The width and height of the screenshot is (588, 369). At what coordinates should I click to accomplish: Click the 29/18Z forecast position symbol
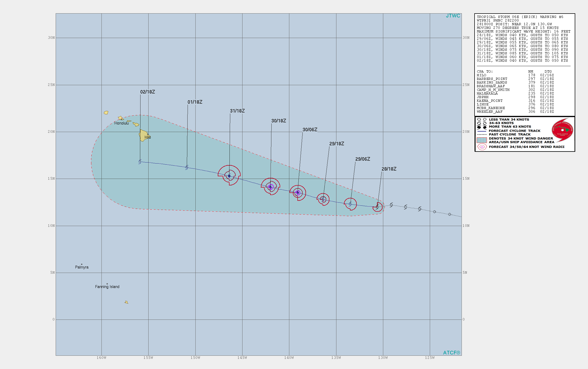coord(323,199)
